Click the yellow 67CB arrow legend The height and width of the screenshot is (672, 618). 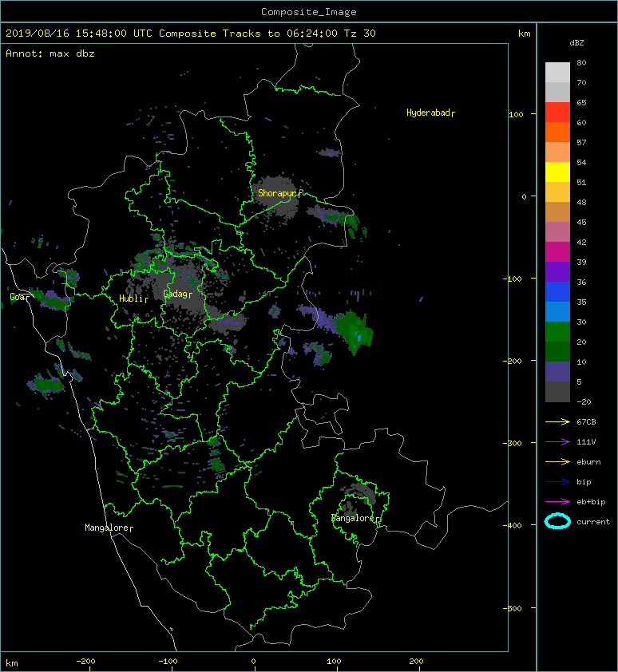tap(557, 421)
